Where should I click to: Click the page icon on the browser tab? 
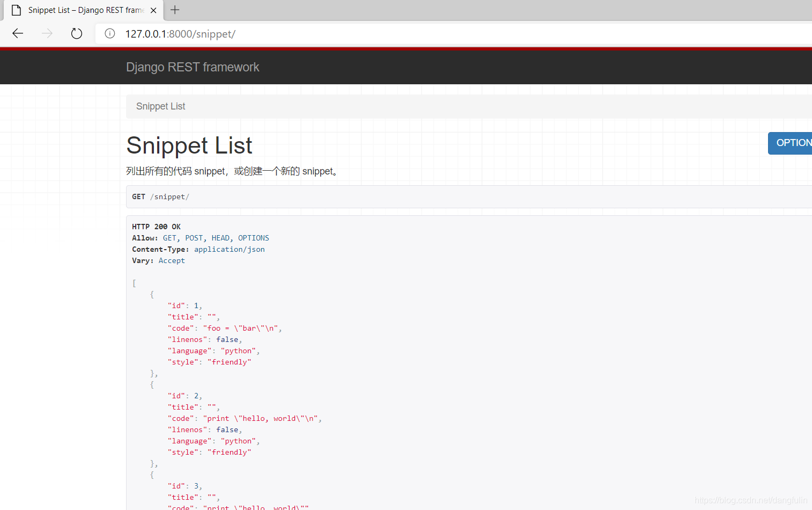point(16,10)
